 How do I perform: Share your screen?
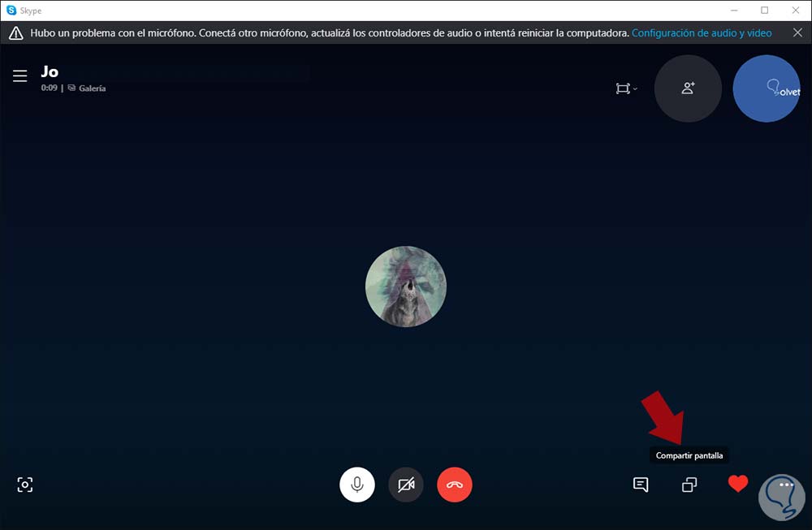pyautogui.click(x=689, y=484)
